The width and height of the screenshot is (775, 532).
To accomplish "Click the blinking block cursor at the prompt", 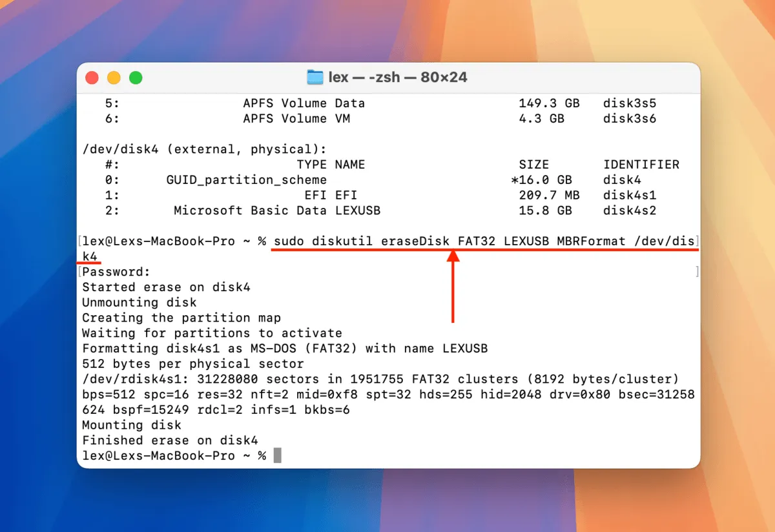I will (278, 455).
